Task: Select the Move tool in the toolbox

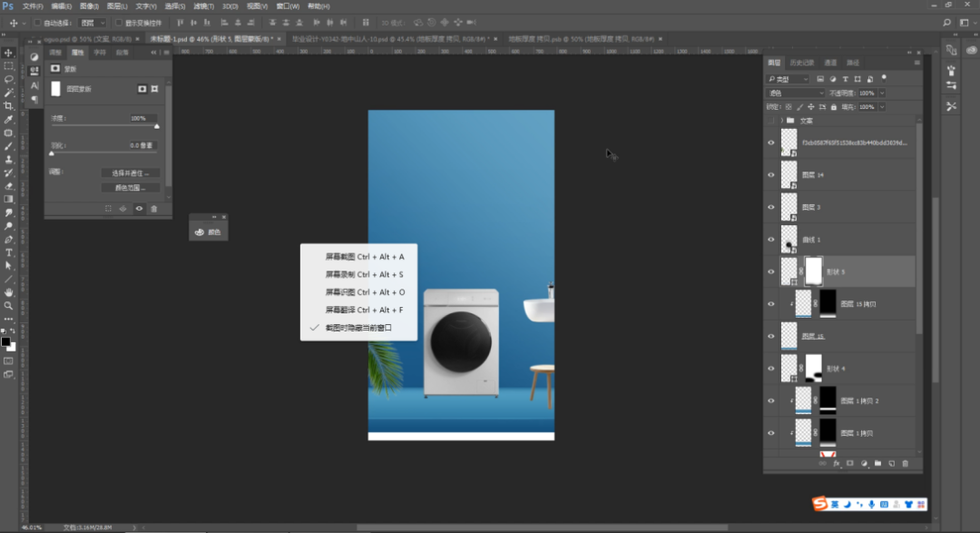Action: point(9,53)
